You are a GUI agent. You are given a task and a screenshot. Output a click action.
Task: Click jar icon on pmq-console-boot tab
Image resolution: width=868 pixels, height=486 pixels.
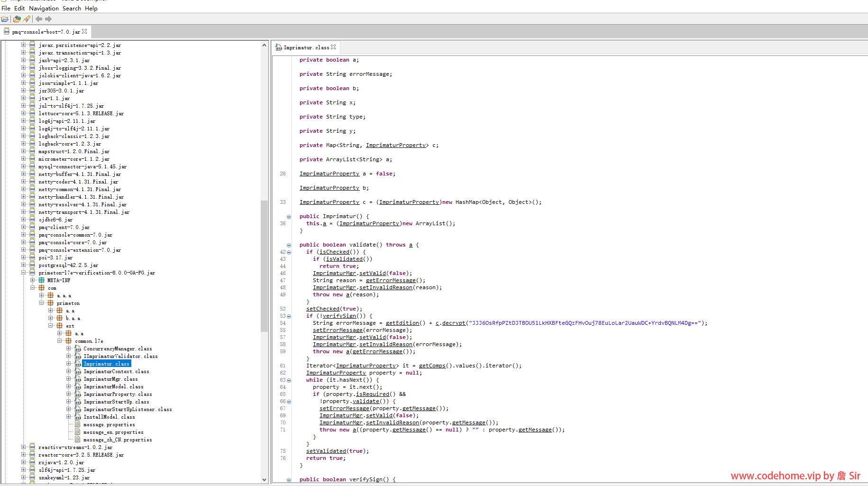[7, 32]
